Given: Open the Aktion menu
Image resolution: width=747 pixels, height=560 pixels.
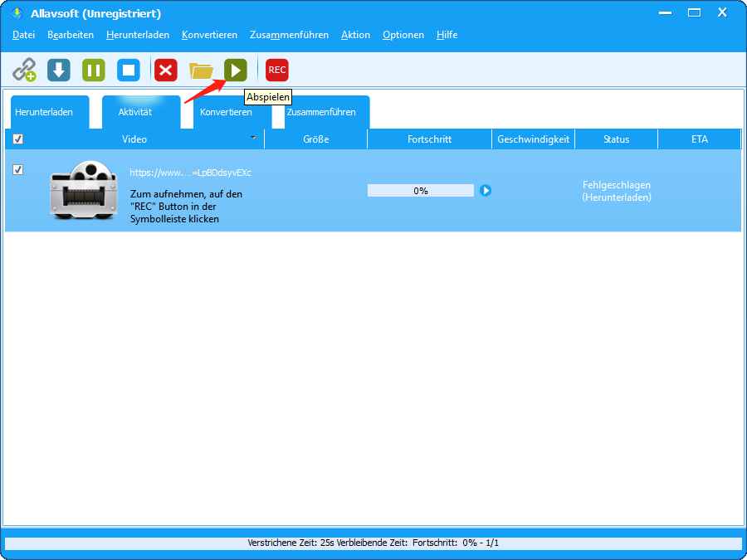Looking at the screenshot, I should (x=355, y=35).
